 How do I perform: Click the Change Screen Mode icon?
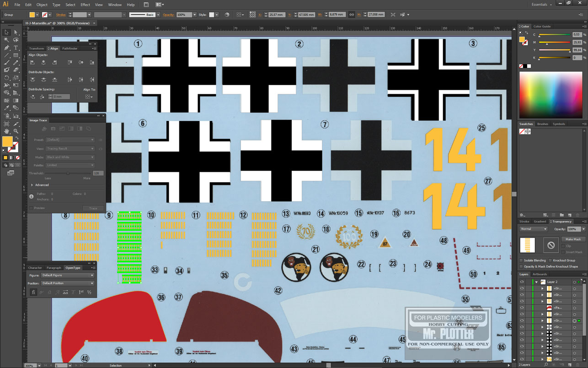[10, 173]
